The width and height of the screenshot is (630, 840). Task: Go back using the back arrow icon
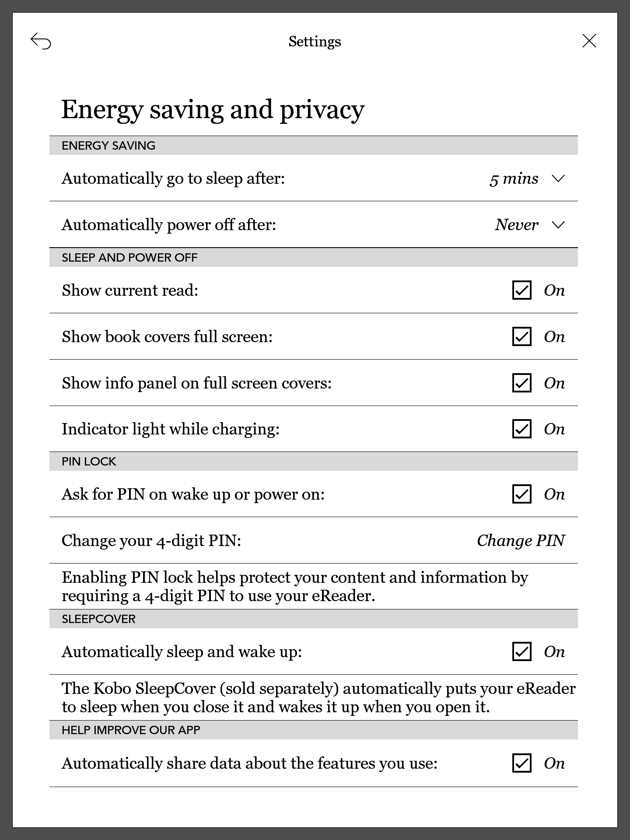coord(41,42)
